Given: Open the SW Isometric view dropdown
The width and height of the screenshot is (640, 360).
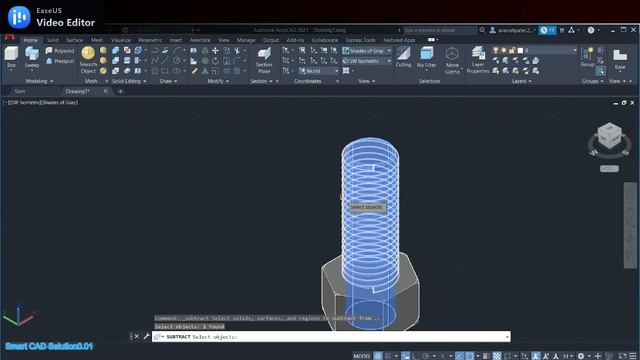Looking at the screenshot, I should tap(367, 61).
